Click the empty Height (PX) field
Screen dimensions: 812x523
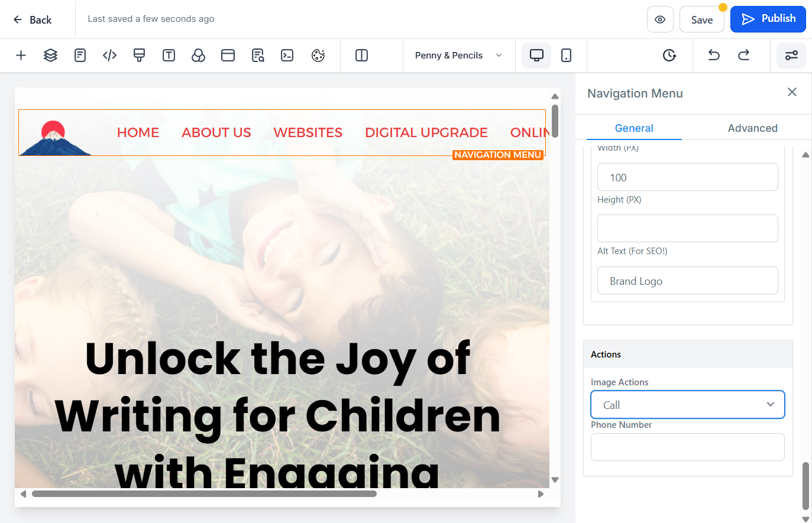coord(688,228)
